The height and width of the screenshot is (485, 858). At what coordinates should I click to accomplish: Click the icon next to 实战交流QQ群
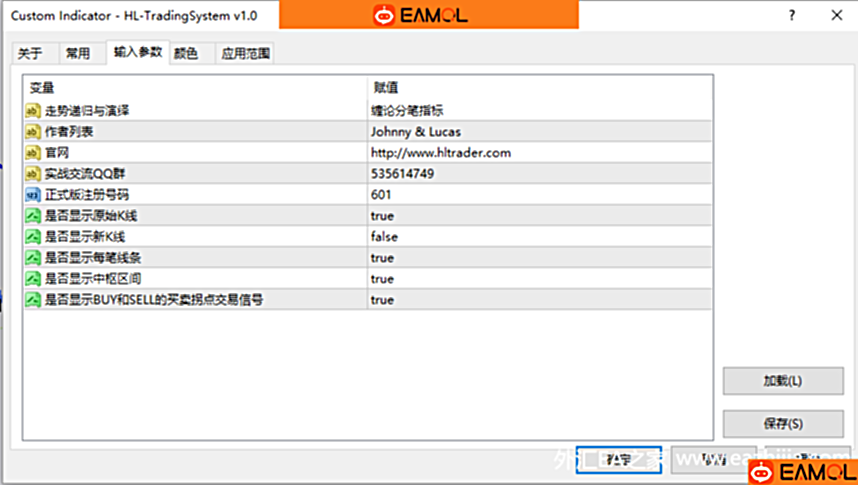32,174
